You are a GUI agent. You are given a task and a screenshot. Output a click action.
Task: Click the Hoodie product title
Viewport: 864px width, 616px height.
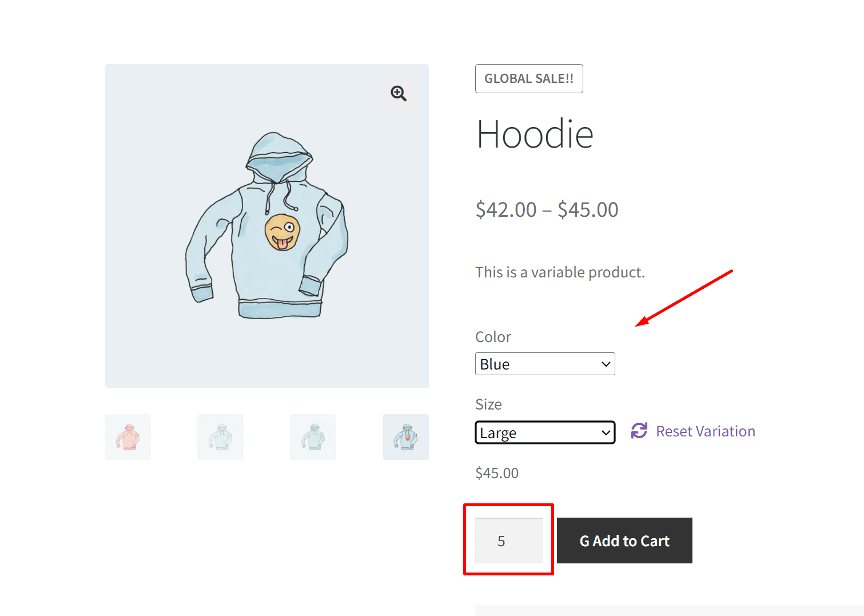tap(535, 134)
